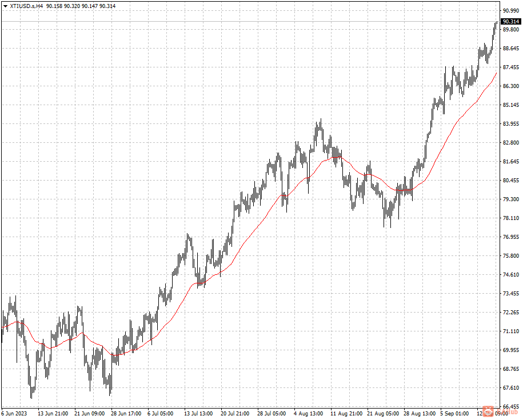Click the 71.110 price axis label
The width and height of the screenshot is (523, 420).
point(510,331)
